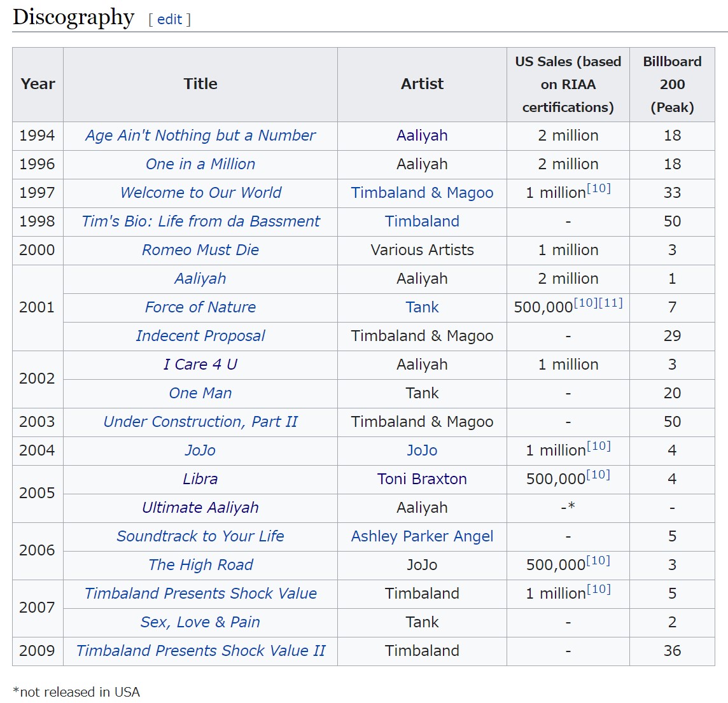Open Welcome to Our World link
Viewport: 728px width, 703px height.
(x=200, y=193)
